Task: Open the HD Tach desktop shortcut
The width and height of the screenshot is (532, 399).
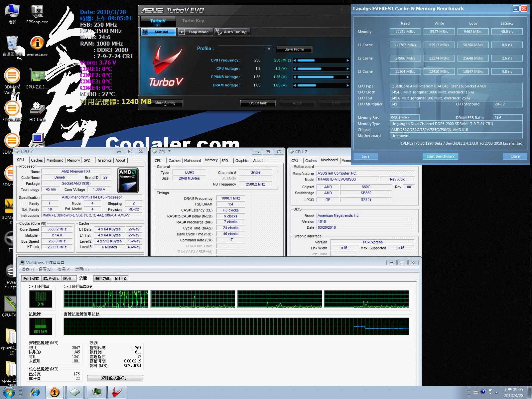Action: pyautogui.click(x=37, y=111)
